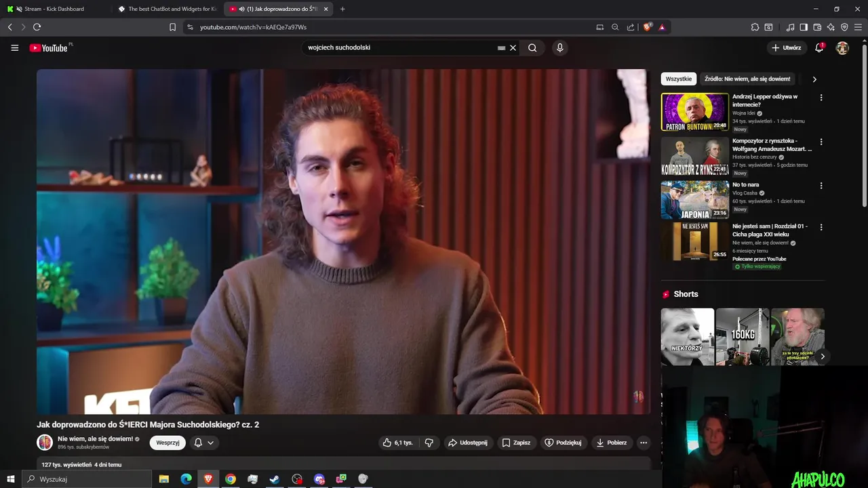Go to the YouTube home logo
This screenshot has height=488, width=868.
(x=49, y=48)
